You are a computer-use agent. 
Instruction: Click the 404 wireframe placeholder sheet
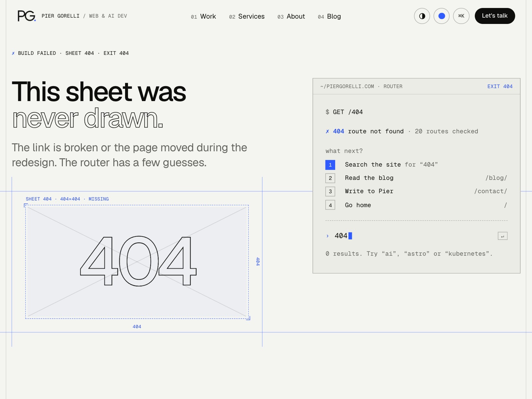click(x=137, y=262)
